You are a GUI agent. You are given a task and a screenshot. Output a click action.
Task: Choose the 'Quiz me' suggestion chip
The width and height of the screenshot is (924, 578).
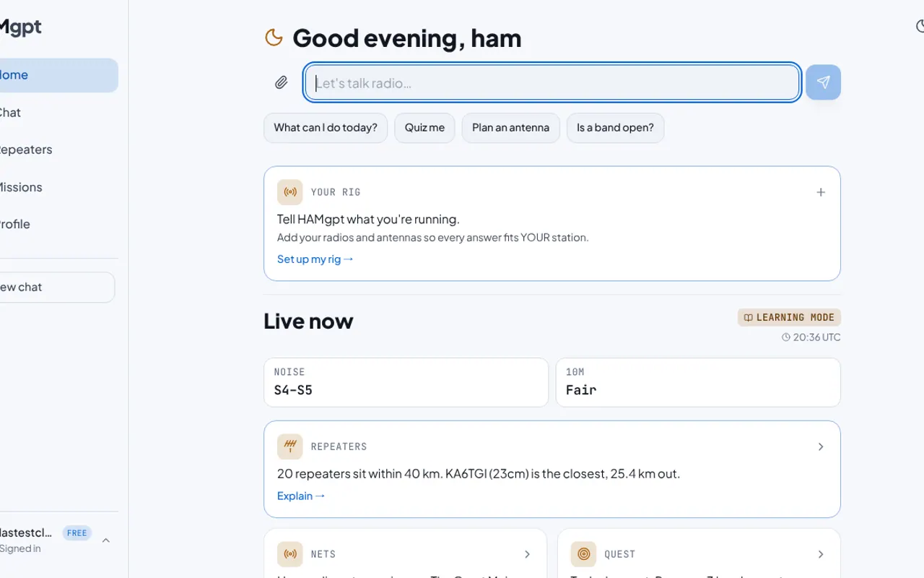[424, 128]
